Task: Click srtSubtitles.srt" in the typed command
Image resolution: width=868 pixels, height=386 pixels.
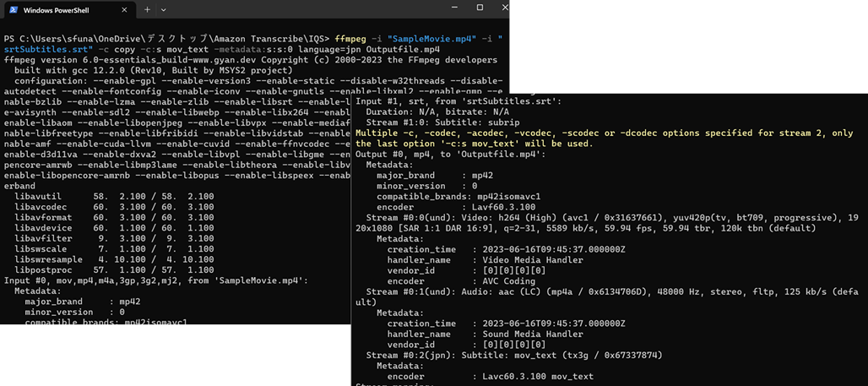Action: (x=49, y=49)
